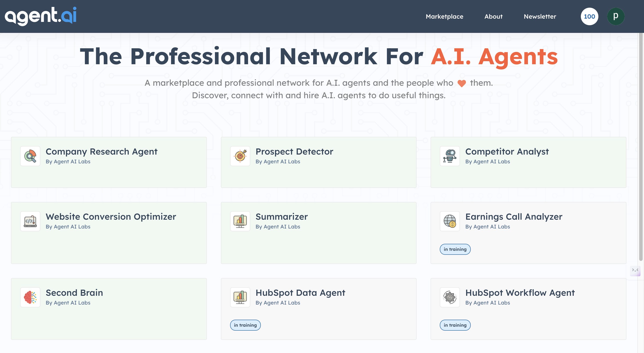Screen dimensions: 644x353
Task: Open the Earnings Call Analyzer title
Action: 513,217
